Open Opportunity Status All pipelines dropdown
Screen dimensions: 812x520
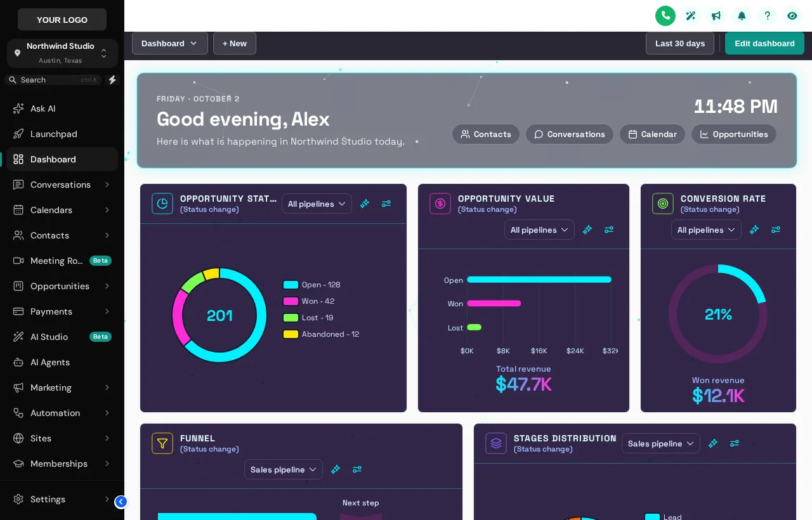click(x=317, y=204)
